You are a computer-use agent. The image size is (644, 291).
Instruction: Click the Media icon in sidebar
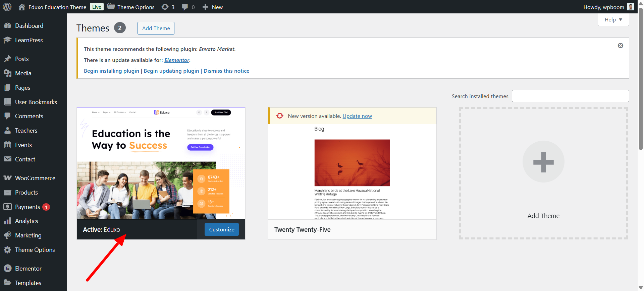pos(7,73)
